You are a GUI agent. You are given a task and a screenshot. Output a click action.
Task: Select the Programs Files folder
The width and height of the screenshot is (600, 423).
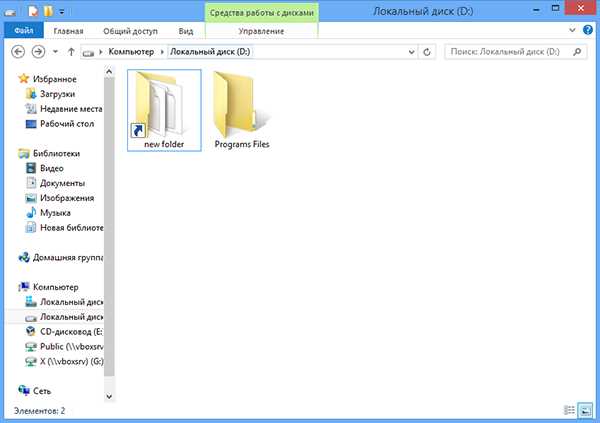[x=242, y=110]
